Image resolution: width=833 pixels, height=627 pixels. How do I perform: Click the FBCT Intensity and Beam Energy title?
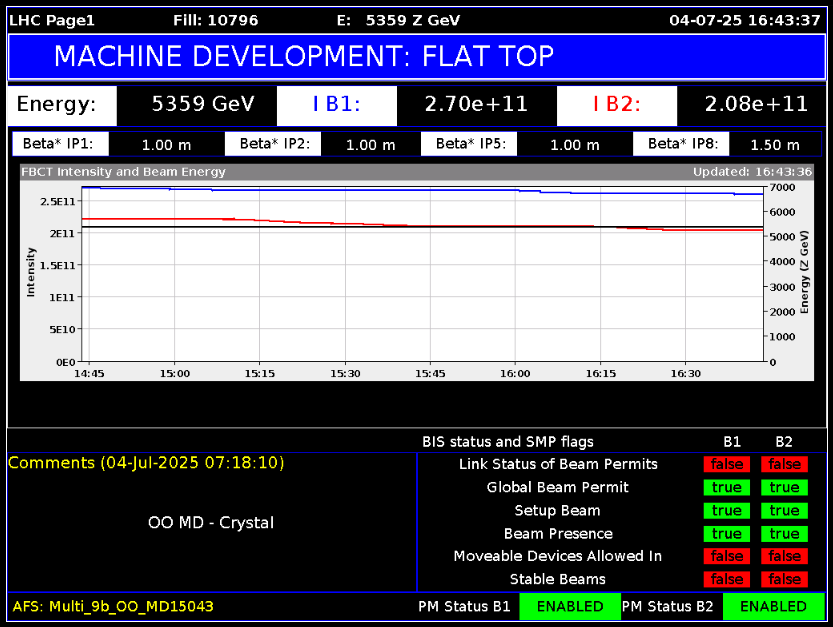[x=123, y=172]
